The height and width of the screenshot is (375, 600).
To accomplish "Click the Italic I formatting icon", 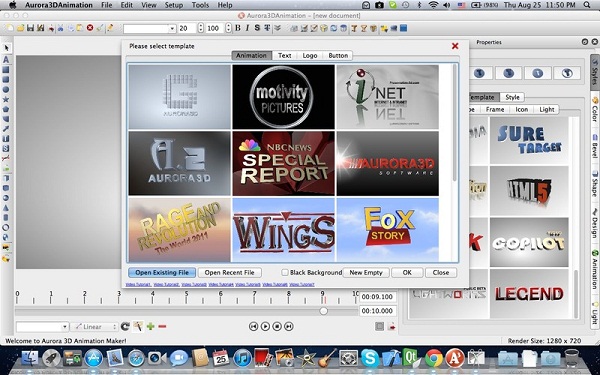I will [x=247, y=28].
